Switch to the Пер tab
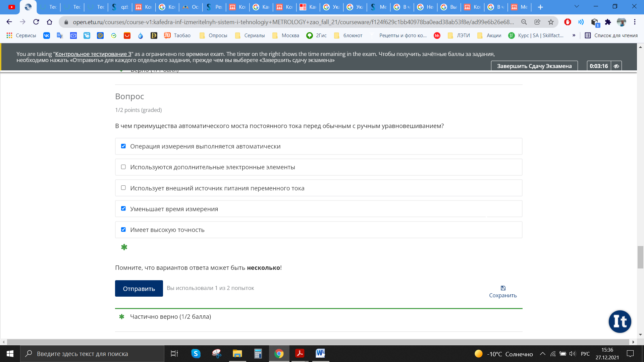This screenshot has width=644, height=362. pyautogui.click(x=214, y=7)
